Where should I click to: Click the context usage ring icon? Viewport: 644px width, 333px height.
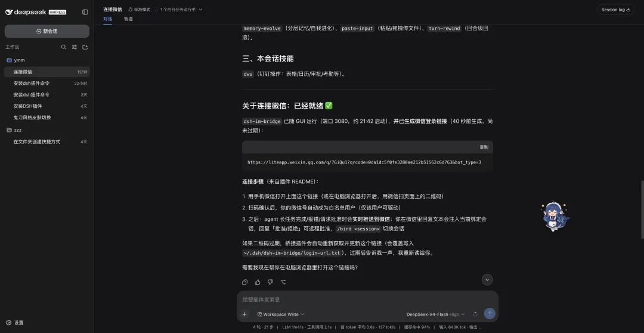tap(475, 314)
